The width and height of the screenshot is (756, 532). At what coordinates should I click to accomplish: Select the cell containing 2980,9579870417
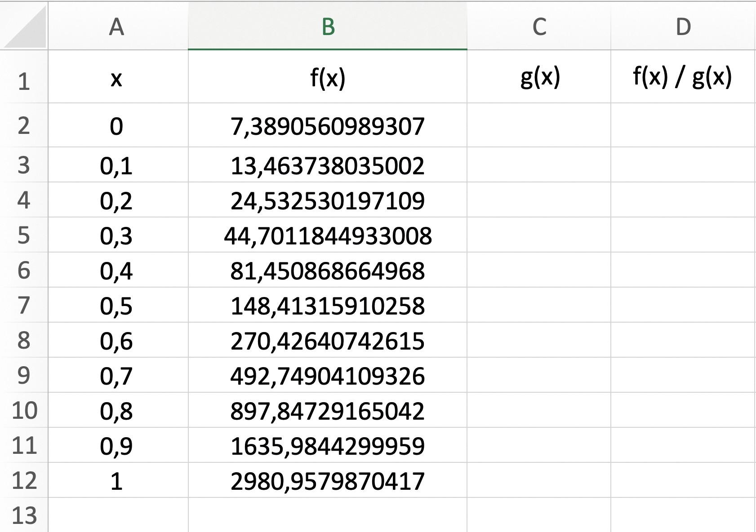(328, 481)
